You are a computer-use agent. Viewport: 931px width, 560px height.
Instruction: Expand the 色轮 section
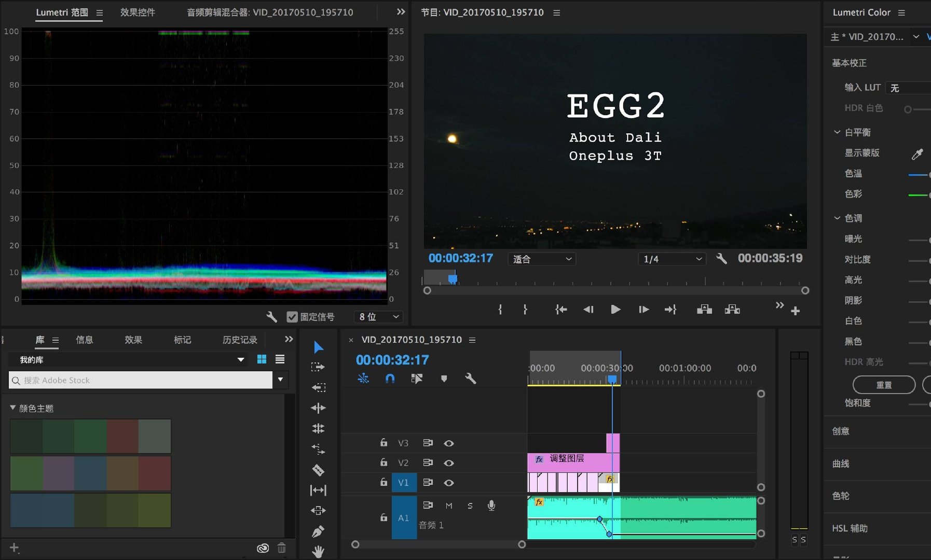coord(841,496)
